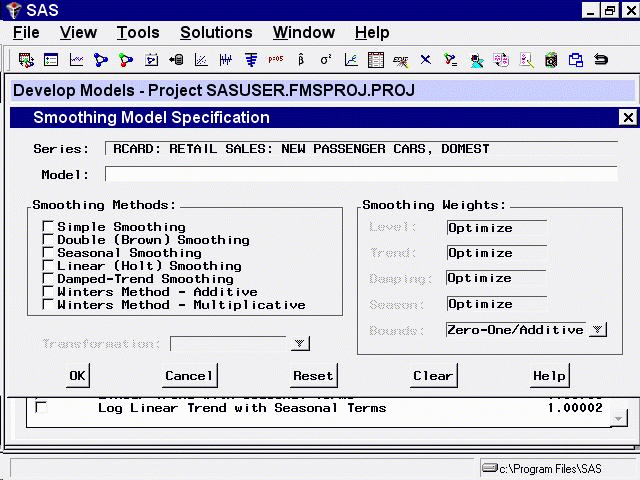Click the blue X delete toolbar icon
Image resolution: width=640 pixels, height=480 pixels.
click(425, 60)
